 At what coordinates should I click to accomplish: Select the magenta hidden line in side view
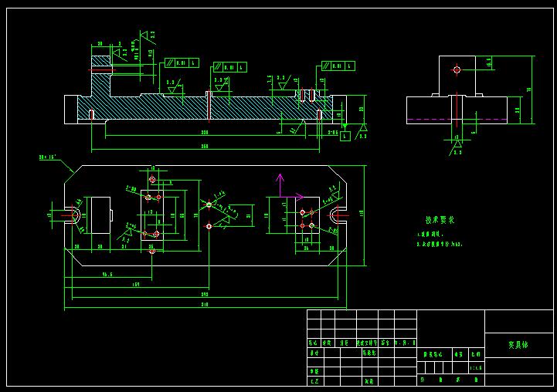coord(457,120)
